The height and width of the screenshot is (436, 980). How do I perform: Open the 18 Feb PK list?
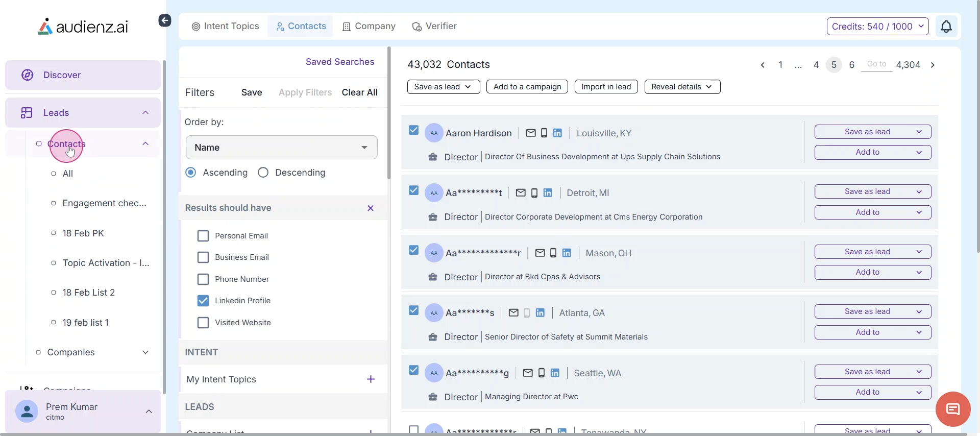click(83, 233)
